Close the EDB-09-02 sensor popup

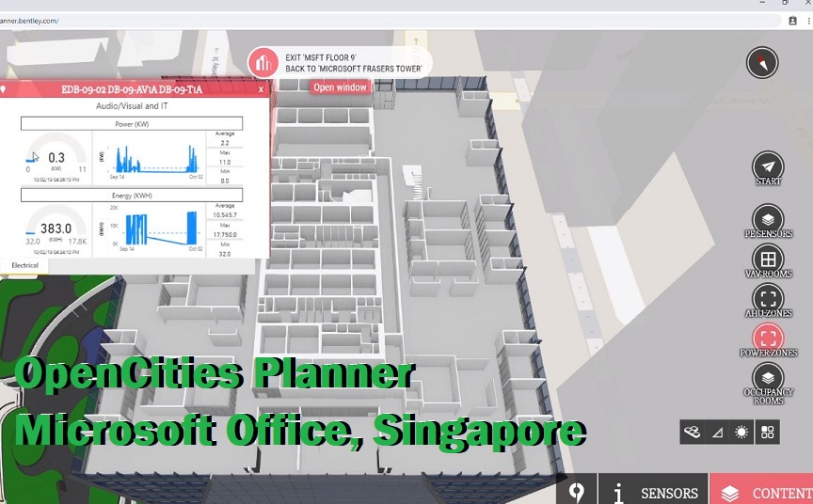(261, 89)
